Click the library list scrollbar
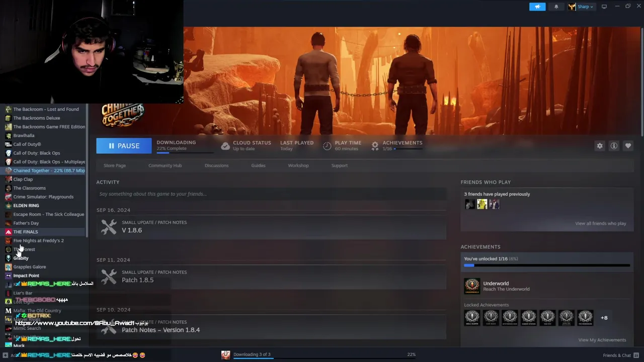Screen dimensions: 644x362 click(88, 171)
